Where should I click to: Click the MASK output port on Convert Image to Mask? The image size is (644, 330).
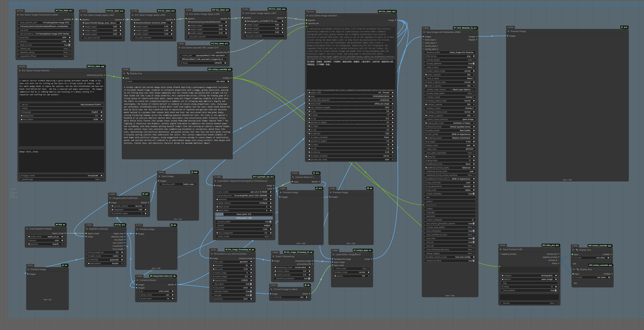[309, 294]
